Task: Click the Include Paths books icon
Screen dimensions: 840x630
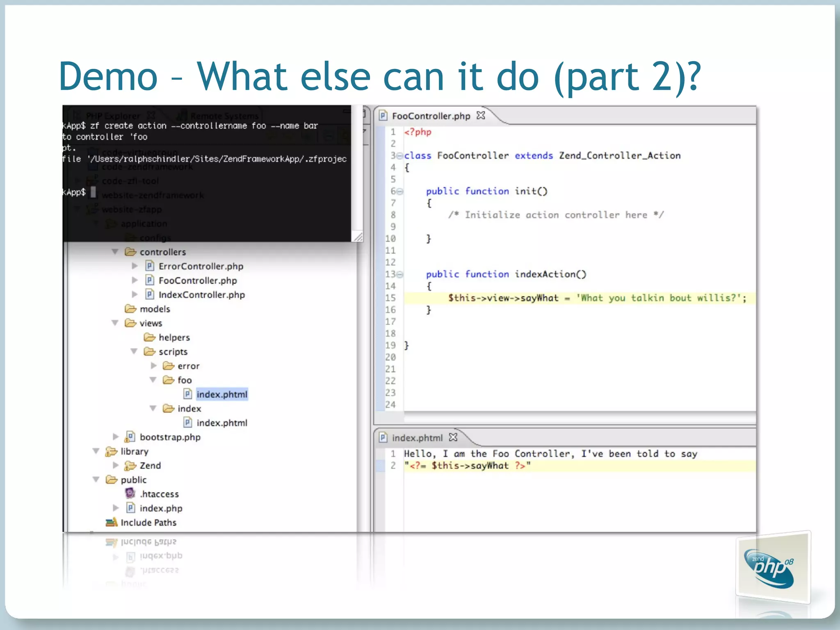Action: [x=111, y=522]
